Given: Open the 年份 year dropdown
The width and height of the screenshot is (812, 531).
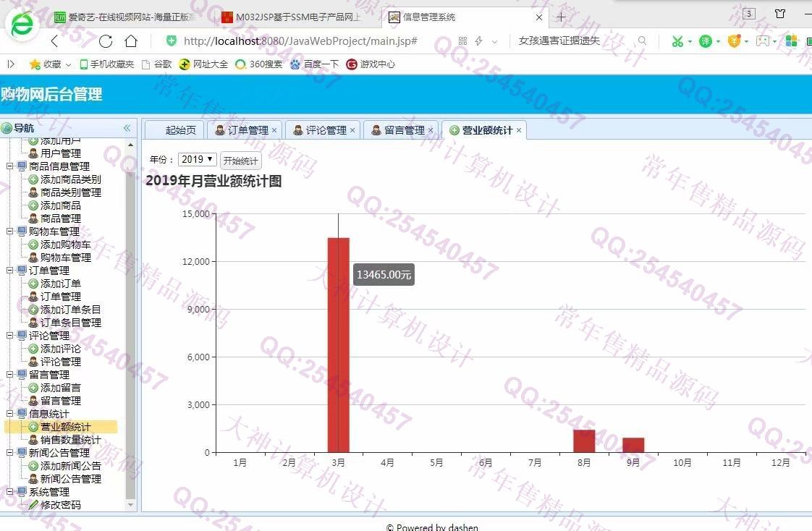Looking at the screenshot, I should pyautogui.click(x=197, y=159).
